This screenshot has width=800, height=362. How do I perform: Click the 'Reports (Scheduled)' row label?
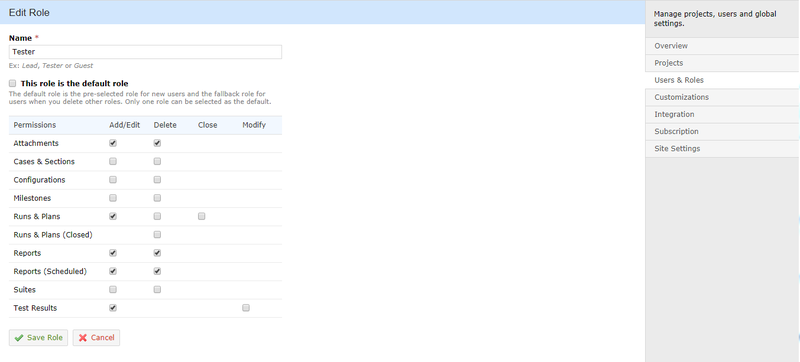point(50,272)
